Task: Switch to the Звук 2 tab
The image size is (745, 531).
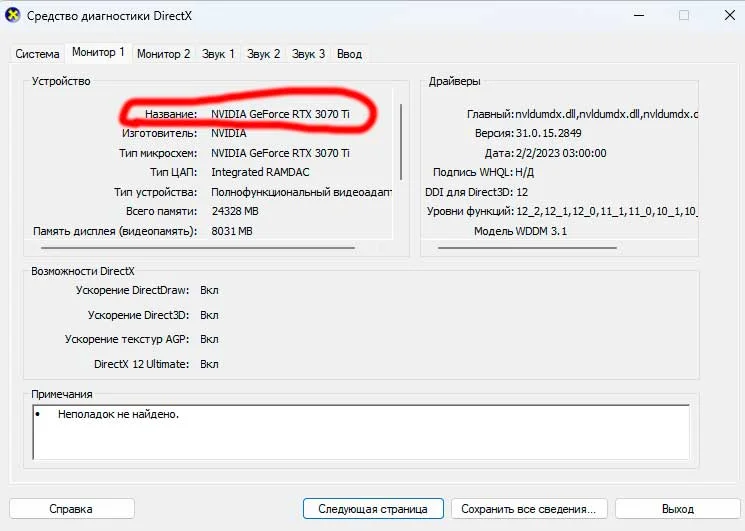Action: [x=264, y=54]
